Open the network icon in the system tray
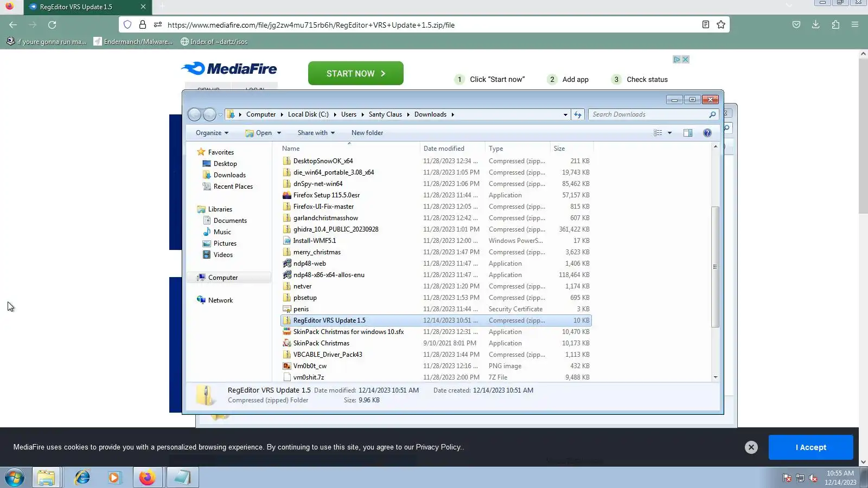 (800, 478)
